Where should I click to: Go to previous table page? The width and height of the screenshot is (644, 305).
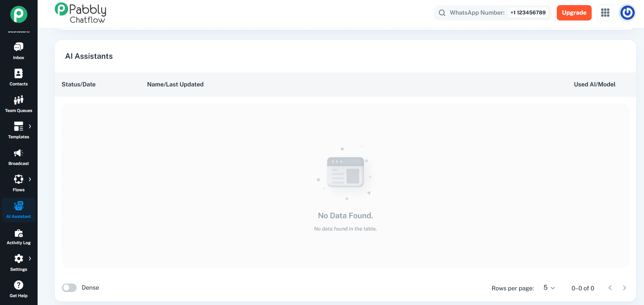pos(610,288)
